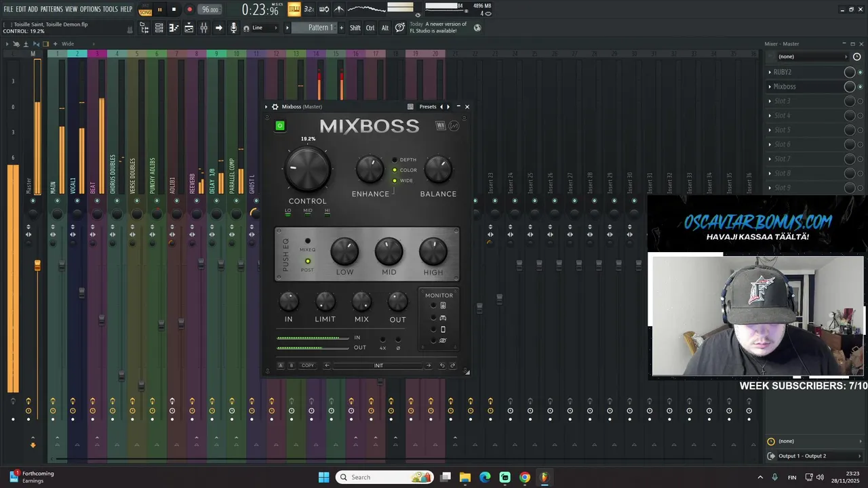This screenshot has width=868, height=488.
Task: Click the red record button
Action: point(189,9)
